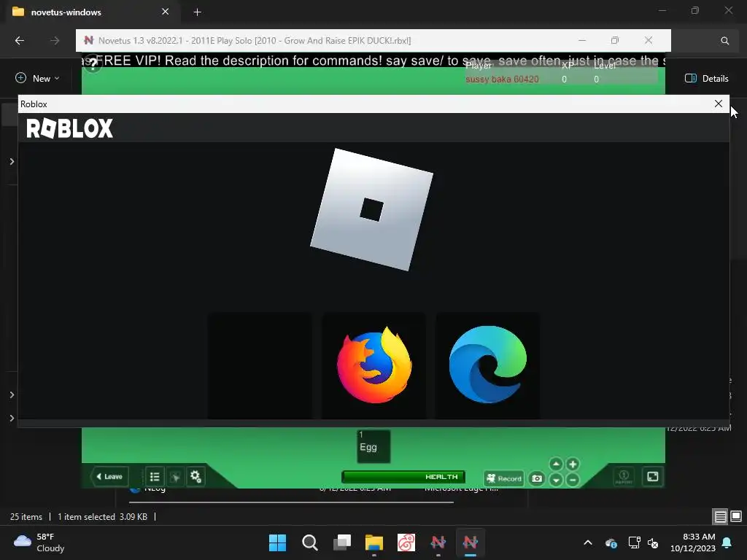Close the novetus-windows Explorer tab
This screenshot has height=560, width=747.
(x=166, y=12)
